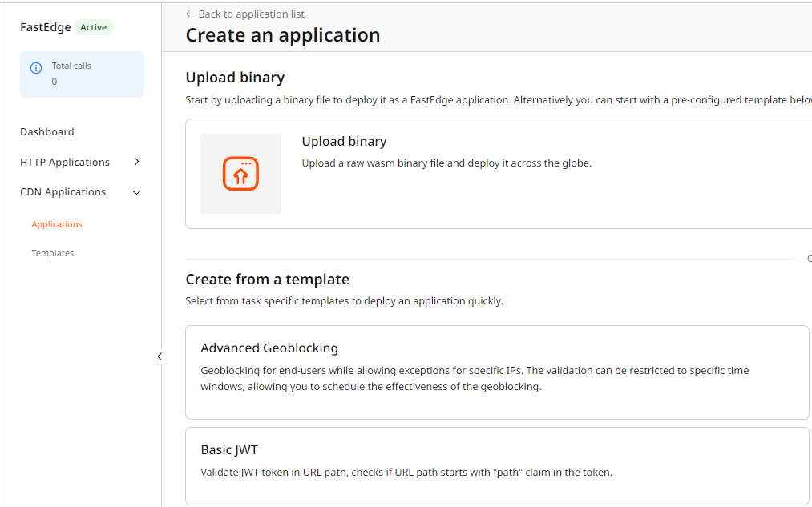
Task: Click the Advanced Geoblocking description text
Action: 475,379
